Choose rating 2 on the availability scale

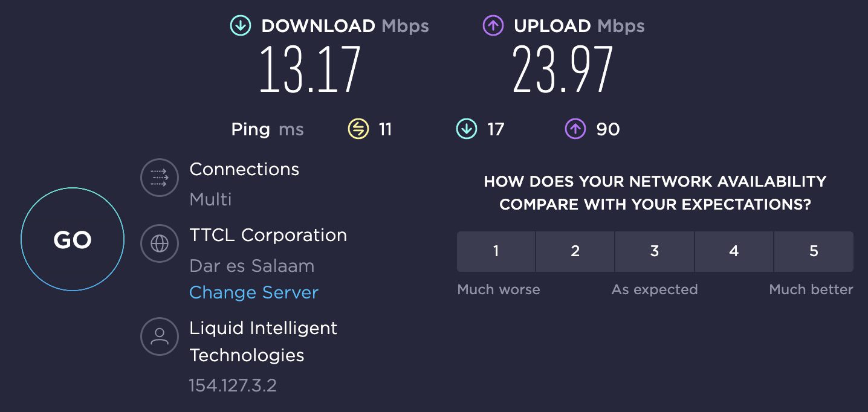click(x=575, y=251)
